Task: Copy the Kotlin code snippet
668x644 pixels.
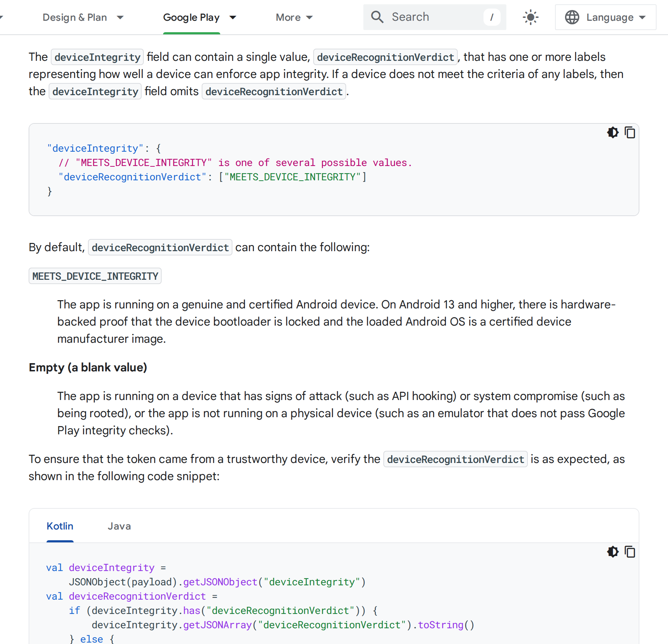Action: pos(630,552)
